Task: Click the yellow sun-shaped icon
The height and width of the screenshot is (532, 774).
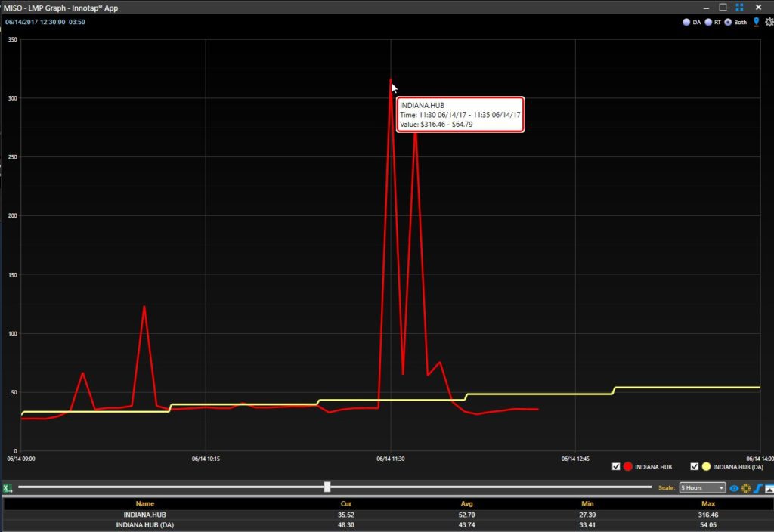Action: pos(745,488)
